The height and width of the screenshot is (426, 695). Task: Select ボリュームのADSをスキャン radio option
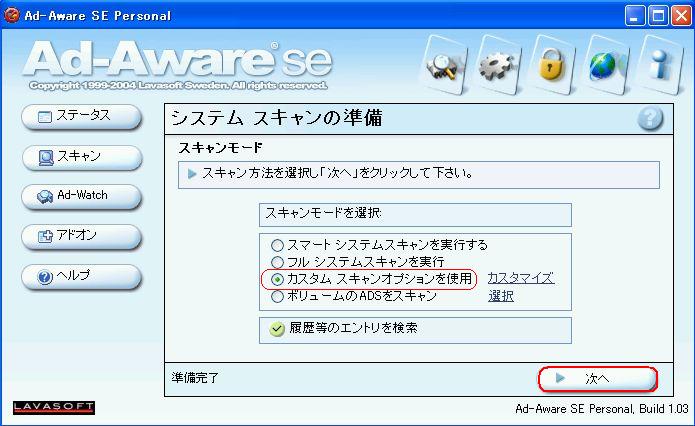click(277, 296)
